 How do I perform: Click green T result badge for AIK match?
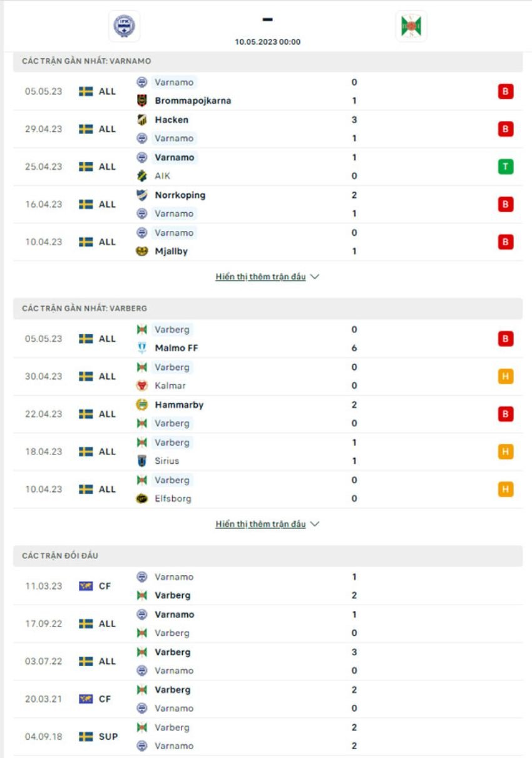pos(506,166)
